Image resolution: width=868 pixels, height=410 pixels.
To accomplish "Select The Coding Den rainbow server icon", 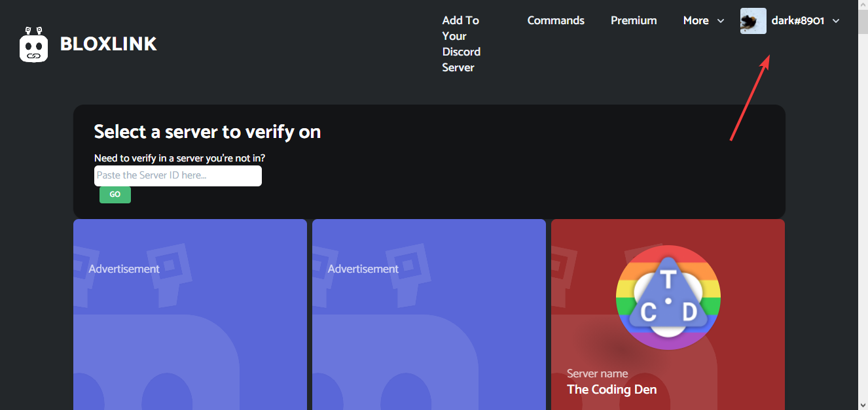I will pos(668,298).
